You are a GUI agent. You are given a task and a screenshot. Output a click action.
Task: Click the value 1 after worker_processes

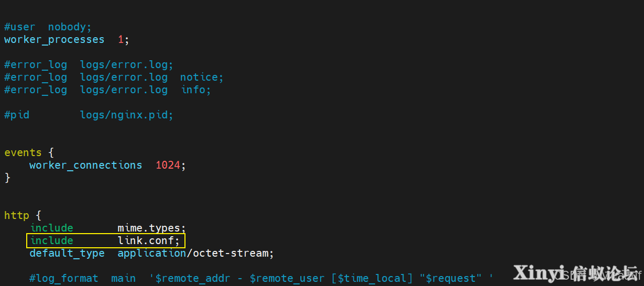coord(121,40)
